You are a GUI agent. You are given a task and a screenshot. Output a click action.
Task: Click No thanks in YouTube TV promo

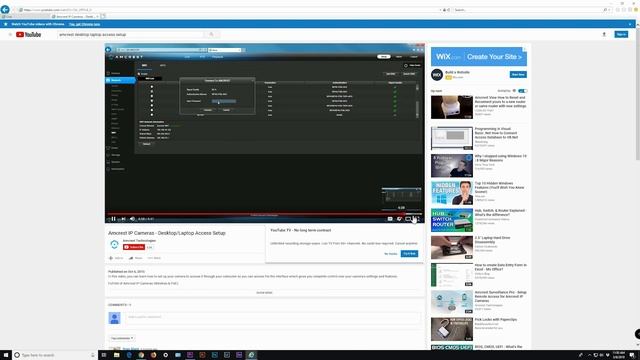[391, 254]
